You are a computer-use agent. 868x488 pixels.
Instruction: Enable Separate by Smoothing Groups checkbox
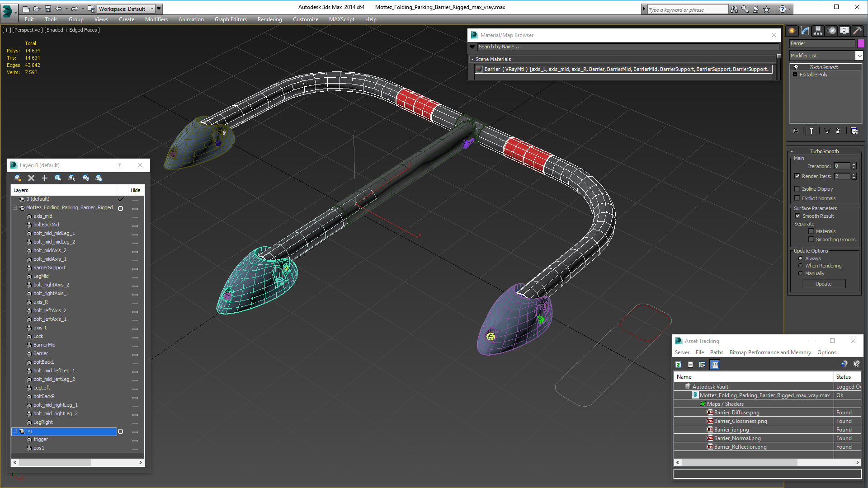811,239
